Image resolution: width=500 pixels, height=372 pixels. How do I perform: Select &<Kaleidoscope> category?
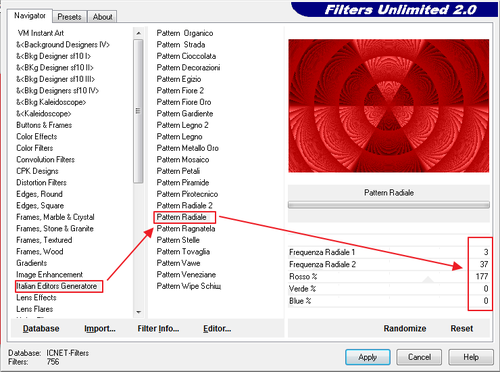point(44,114)
